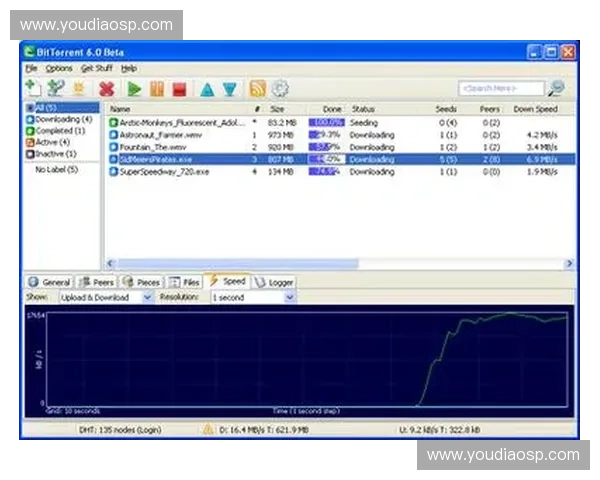The height and width of the screenshot is (480, 600).
Task: Select Fountain_The.wmv torrent row
Action: (x=341, y=147)
